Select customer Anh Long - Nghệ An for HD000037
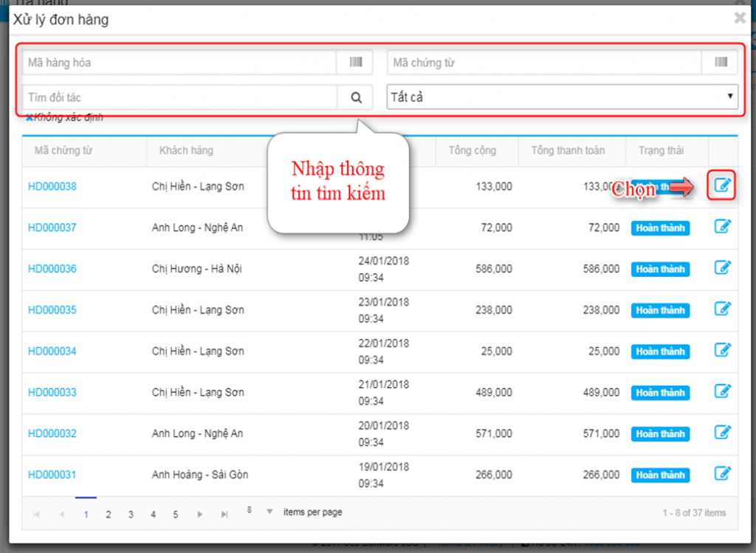Screen dimensions: 756x553 click(197, 227)
